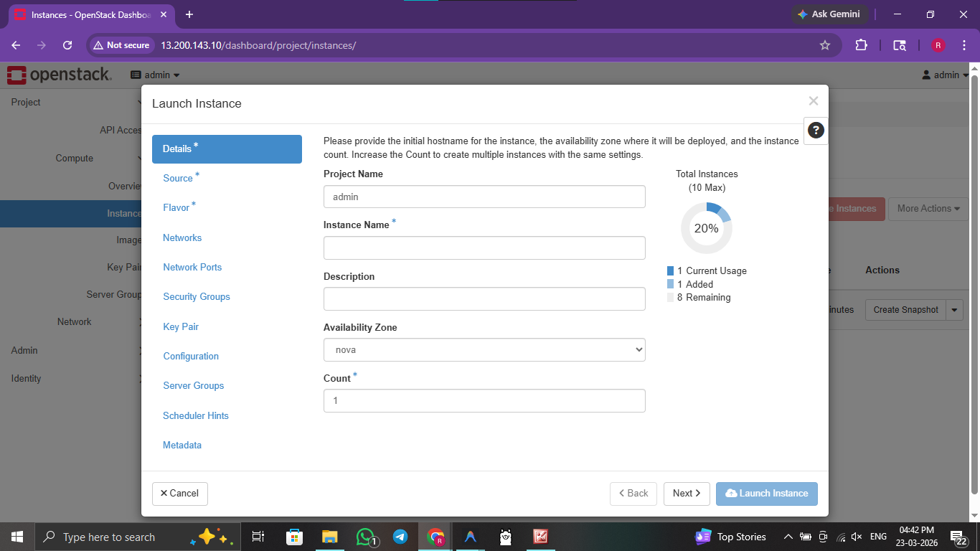Click the Launch Instance button
The height and width of the screenshot is (551, 980).
767,494
